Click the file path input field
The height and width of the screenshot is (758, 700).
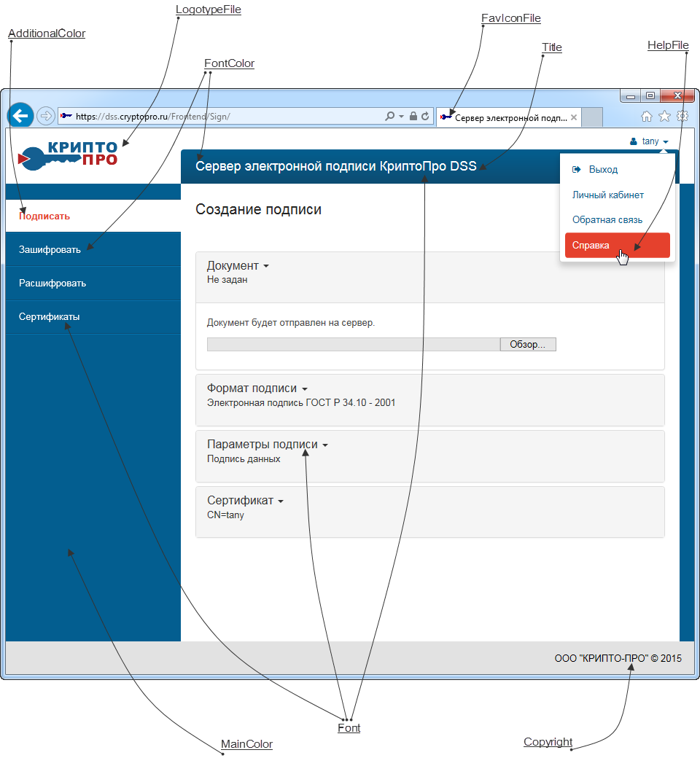click(x=354, y=344)
